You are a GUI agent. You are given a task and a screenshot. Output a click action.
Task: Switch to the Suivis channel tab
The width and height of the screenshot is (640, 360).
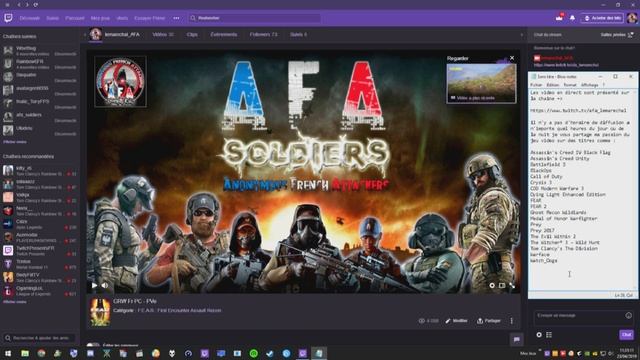298,35
